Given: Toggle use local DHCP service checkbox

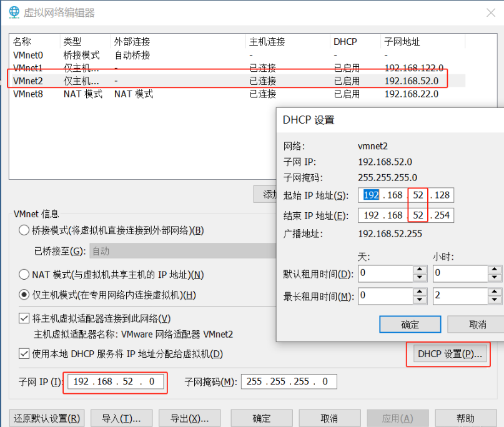Looking at the screenshot, I should click(x=24, y=354).
